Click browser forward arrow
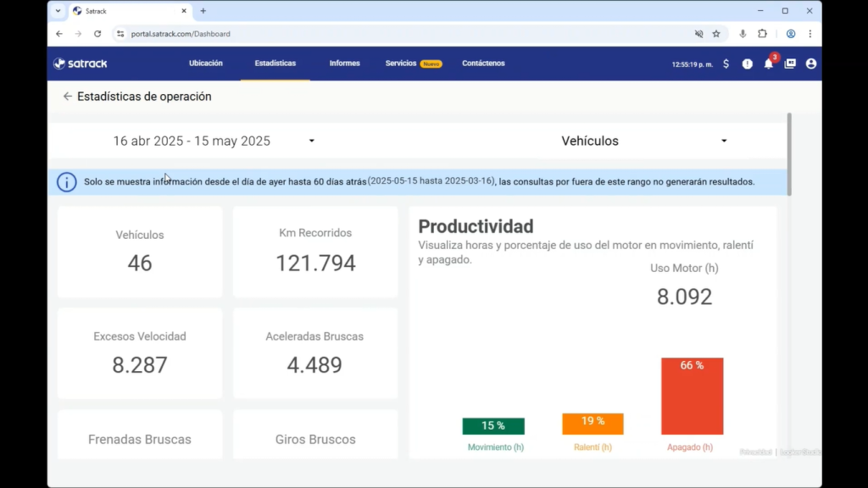 [78, 34]
